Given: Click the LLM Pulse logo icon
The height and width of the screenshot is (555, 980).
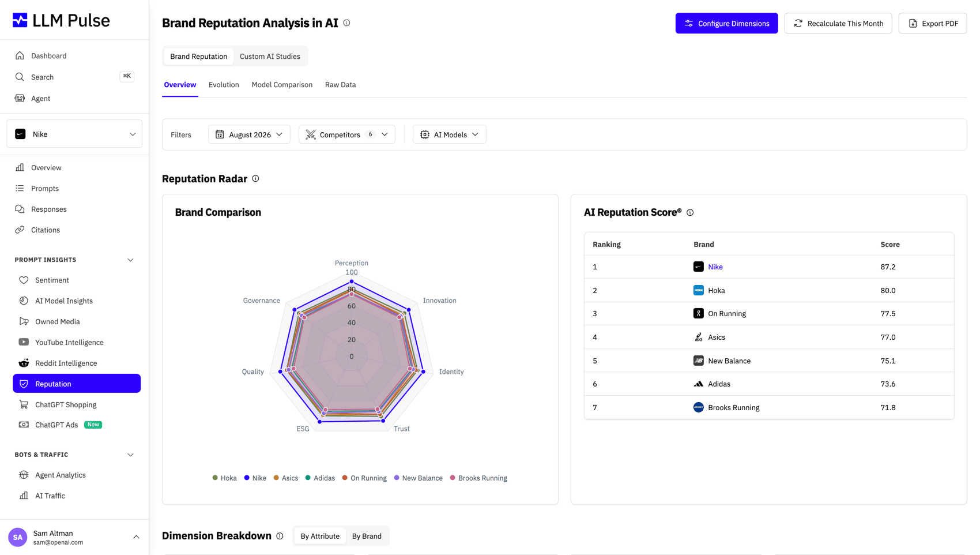Looking at the screenshot, I should [20, 20].
